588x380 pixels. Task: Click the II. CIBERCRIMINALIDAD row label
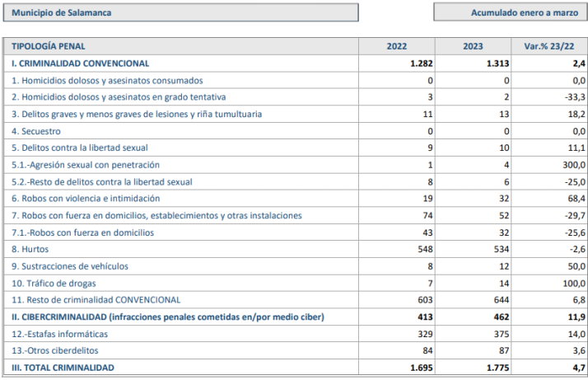coord(168,317)
